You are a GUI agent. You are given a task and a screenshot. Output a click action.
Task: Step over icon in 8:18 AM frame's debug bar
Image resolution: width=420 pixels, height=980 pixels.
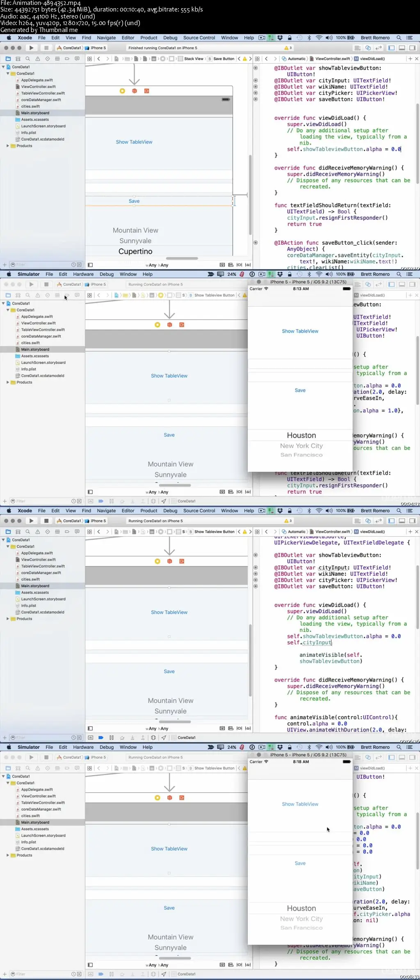pyautogui.click(x=122, y=974)
